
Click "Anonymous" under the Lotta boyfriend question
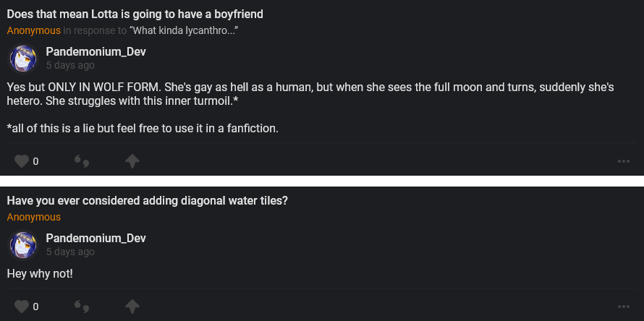(34, 30)
